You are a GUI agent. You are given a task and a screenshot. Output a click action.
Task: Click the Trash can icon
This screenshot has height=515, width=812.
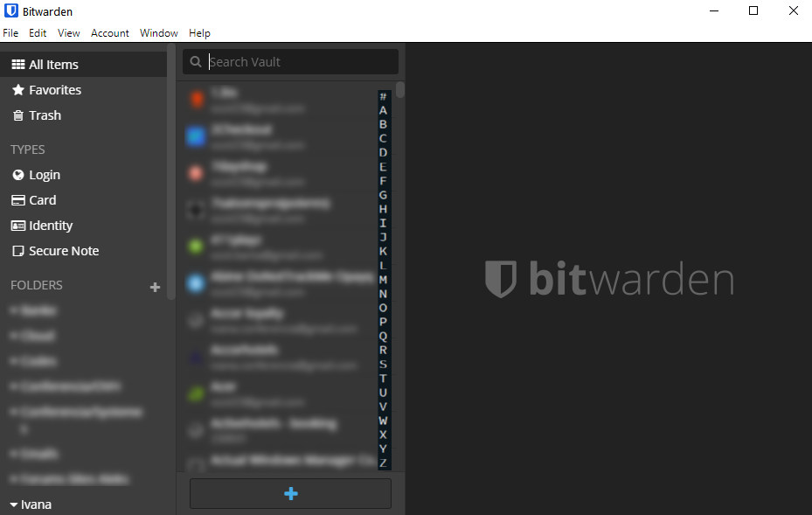pyautogui.click(x=18, y=115)
